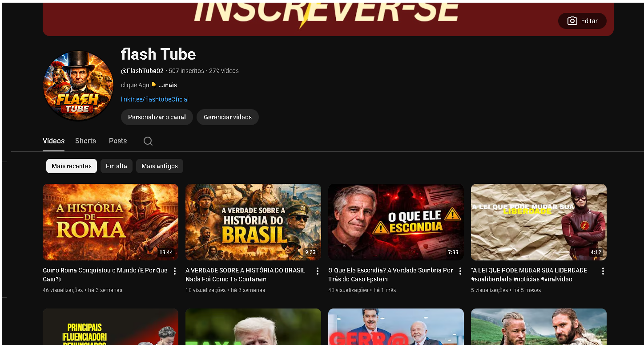Click title A LEI QUE PODE MUDAR SUA LIBERDADE

coord(529,275)
